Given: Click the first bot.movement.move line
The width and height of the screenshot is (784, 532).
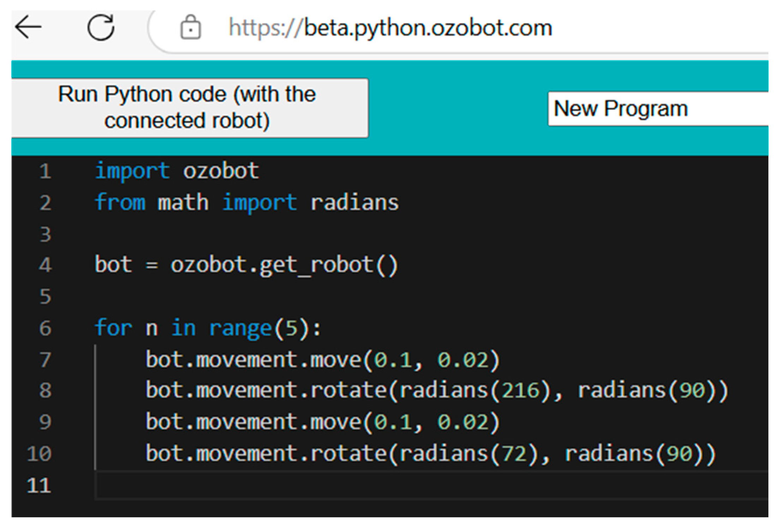Looking at the screenshot, I should pyautogui.click(x=322, y=360).
